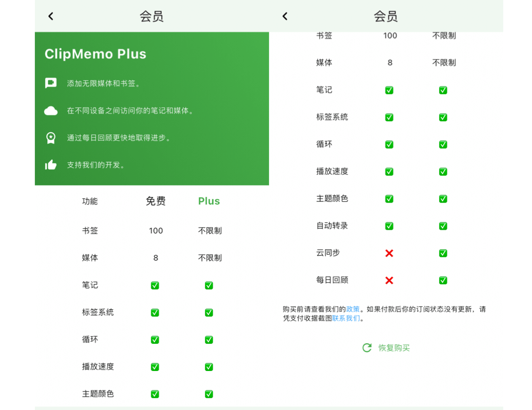The image size is (532, 410).
Task: Click the media bookmark icon beside 添加无限媒体和书签
Action: point(51,83)
